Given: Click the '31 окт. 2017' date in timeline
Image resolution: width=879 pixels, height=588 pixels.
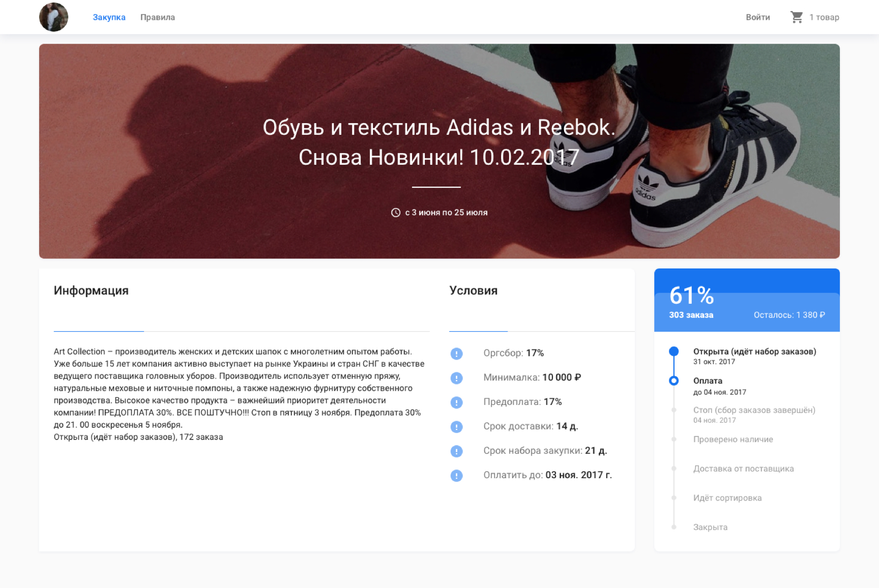Looking at the screenshot, I should [714, 362].
